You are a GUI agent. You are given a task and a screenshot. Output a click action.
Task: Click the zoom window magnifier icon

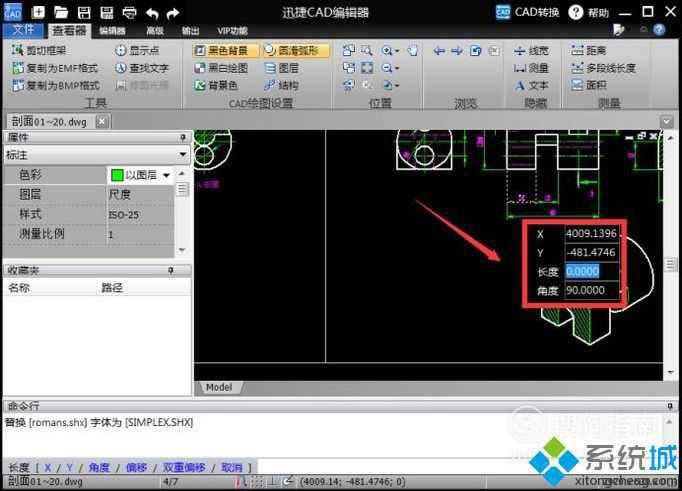[x=367, y=50]
